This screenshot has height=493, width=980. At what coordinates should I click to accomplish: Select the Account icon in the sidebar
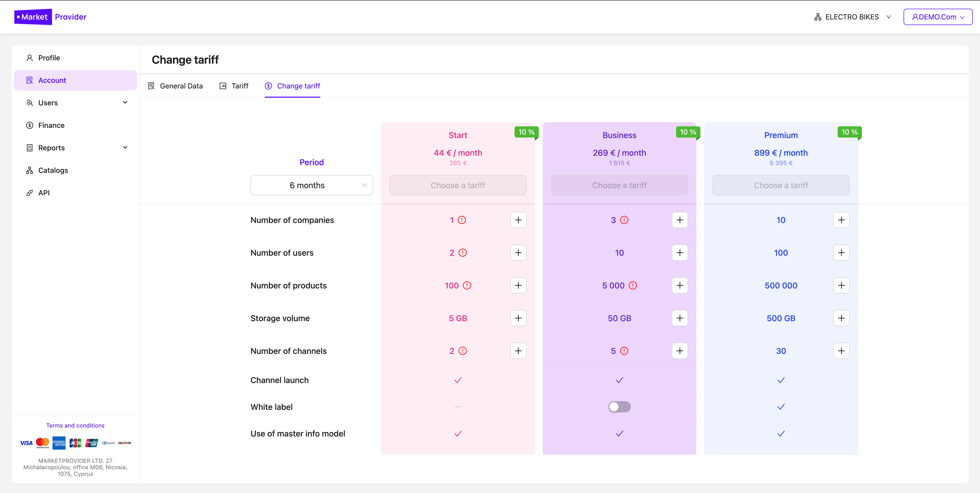[x=30, y=80]
